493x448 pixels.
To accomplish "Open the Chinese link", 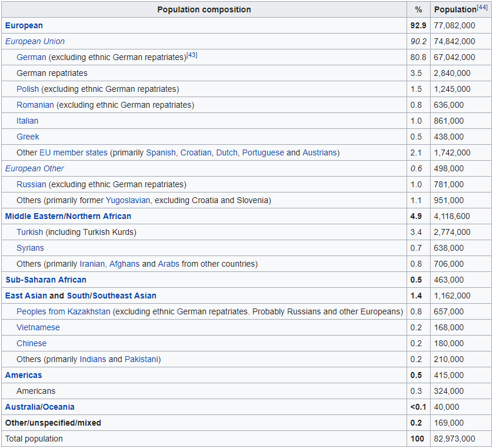I will 31,343.
